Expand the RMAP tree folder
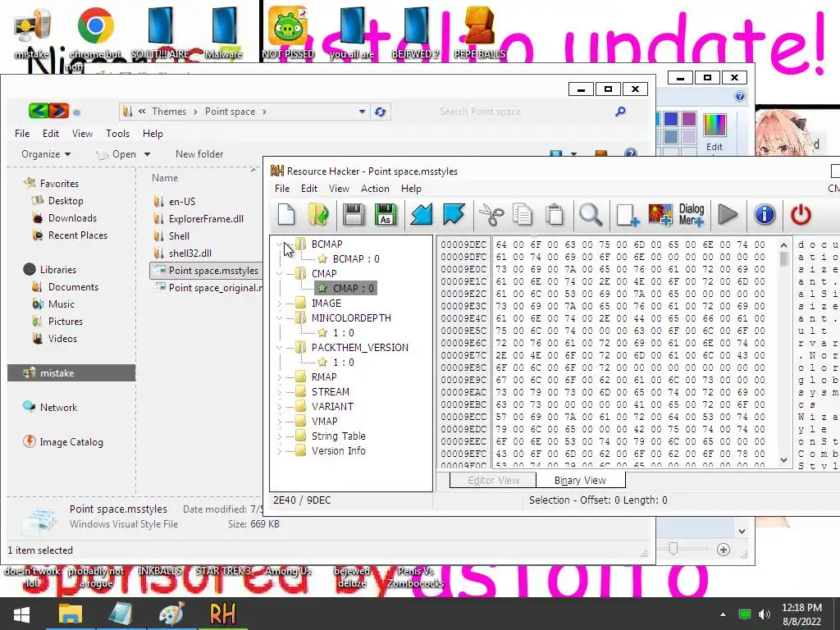 click(x=280, y=377)
